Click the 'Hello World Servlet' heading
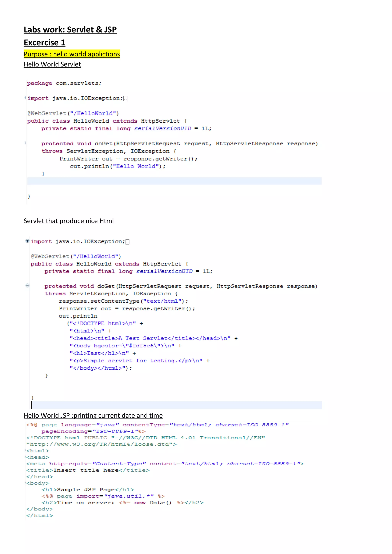Viewport: 392px width, 554px height. pyautogui.click(x=52, y=64)
